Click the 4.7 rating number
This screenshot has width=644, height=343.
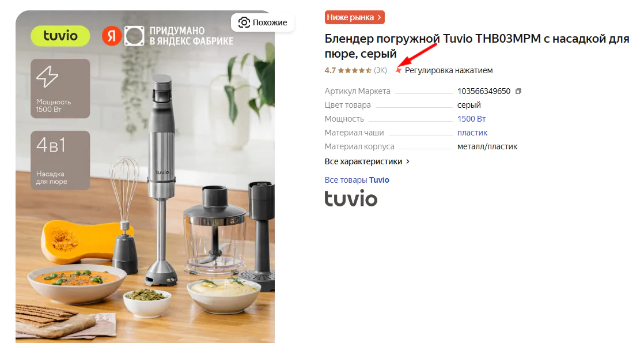[x=330, y=70]
